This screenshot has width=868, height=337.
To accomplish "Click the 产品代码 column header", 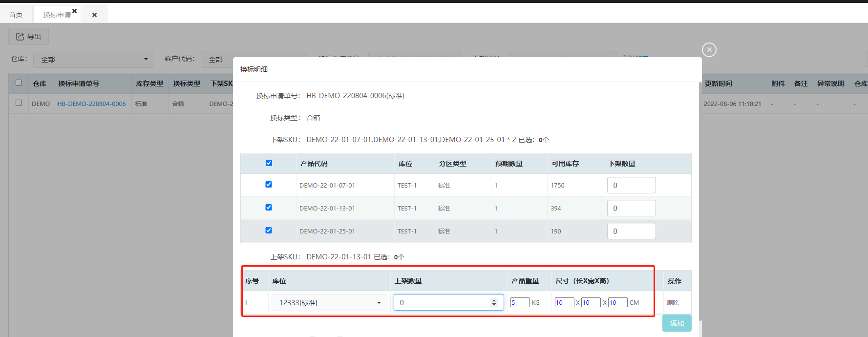I will point(314,164).
